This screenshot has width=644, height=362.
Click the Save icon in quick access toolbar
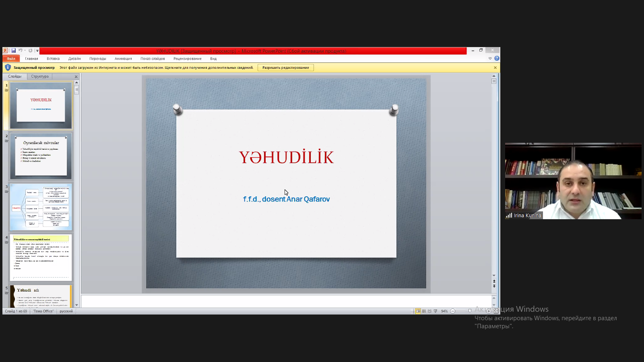click(x=13, y=51)
